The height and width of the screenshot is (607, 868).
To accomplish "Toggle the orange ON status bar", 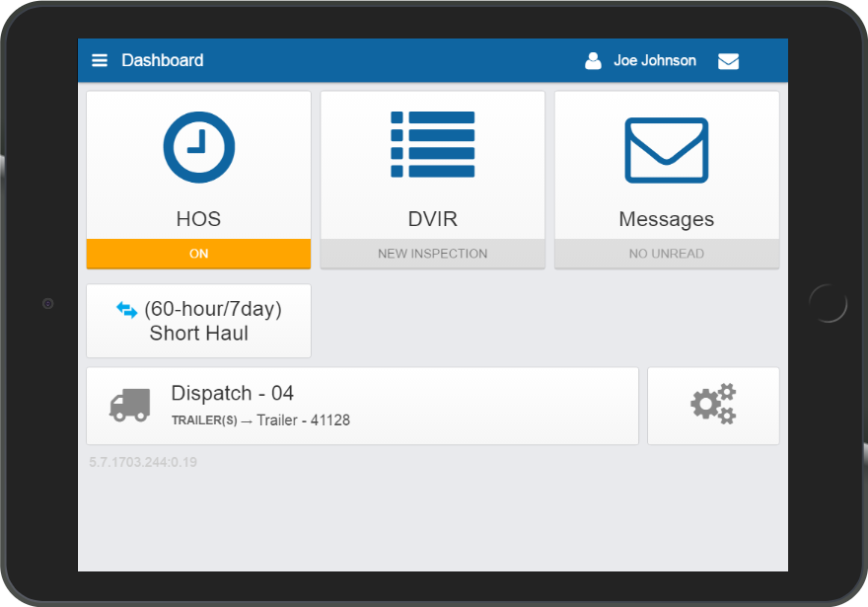I will (x=198, y=254).
